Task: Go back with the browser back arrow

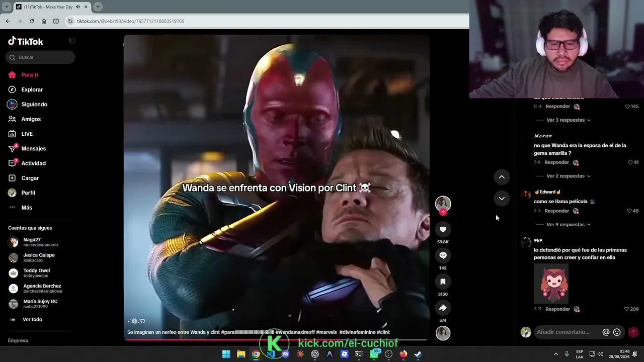Action: 8,21
